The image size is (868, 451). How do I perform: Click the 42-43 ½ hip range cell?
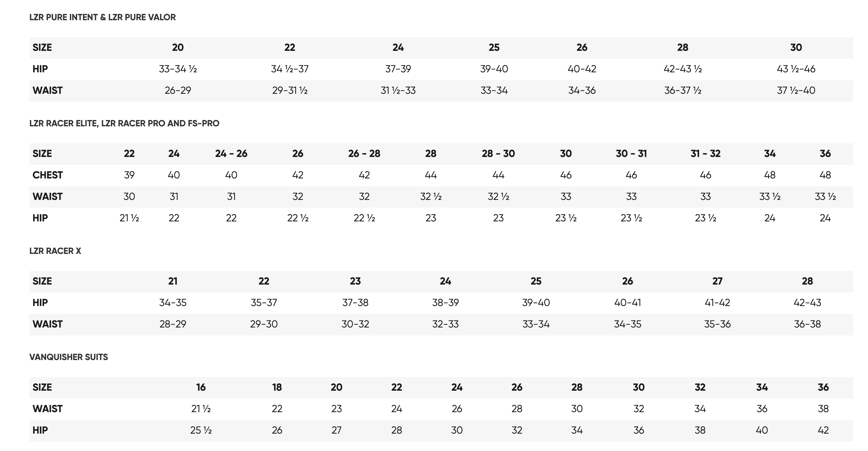[683, 69]
